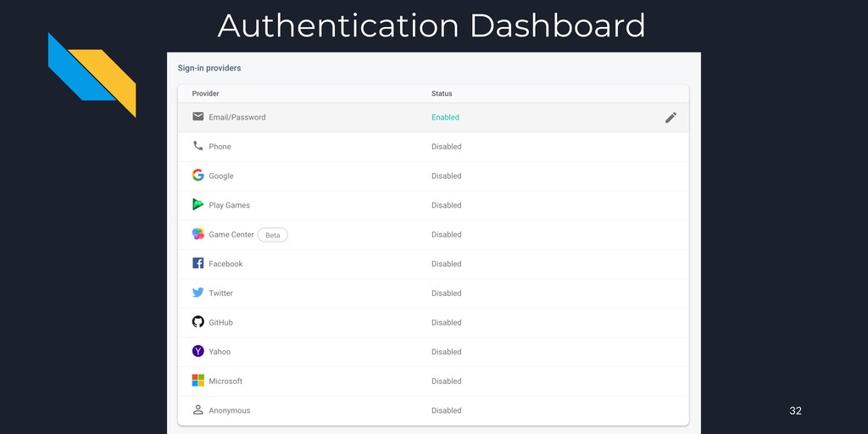Click the Play Games icon
Viewport: 868px width, 434px height.
coord(198,204)
